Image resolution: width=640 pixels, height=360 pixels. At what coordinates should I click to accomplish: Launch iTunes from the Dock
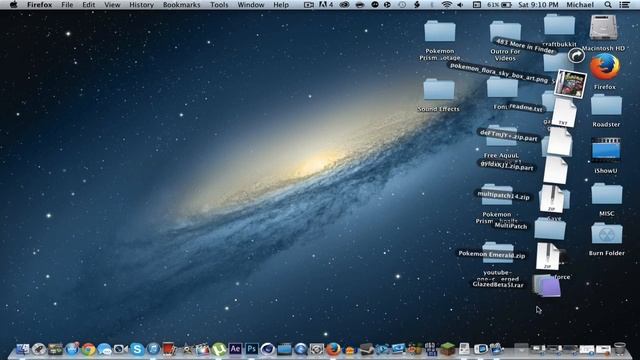tap(153, 349)
